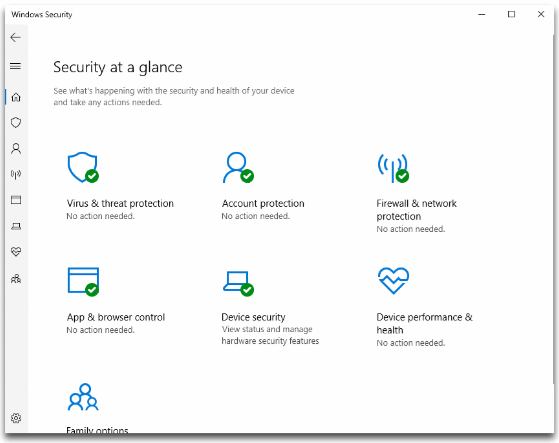Open the Account protection title

pyautogui.click(x=263, y=204)
